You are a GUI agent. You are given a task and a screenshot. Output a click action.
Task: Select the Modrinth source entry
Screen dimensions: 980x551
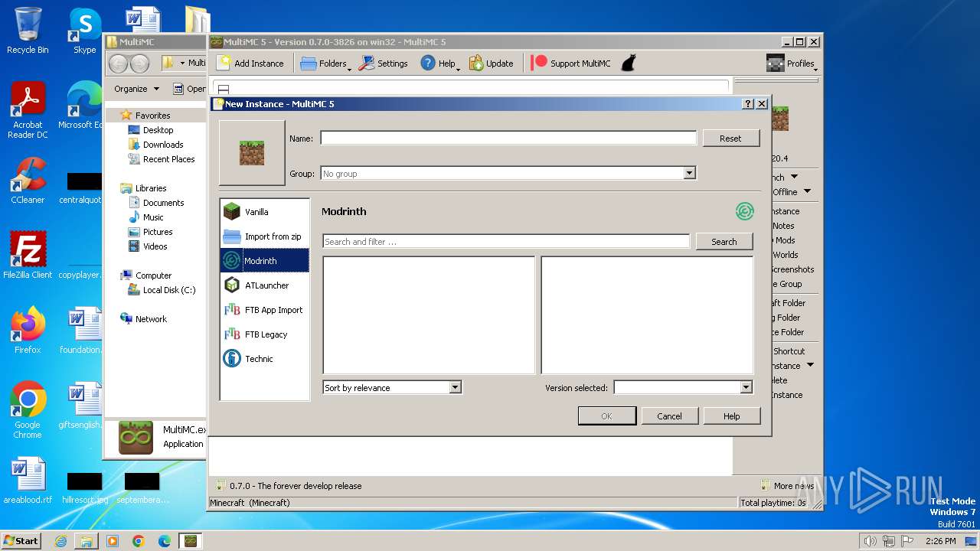pyautogui.click(x=264, y=261)
